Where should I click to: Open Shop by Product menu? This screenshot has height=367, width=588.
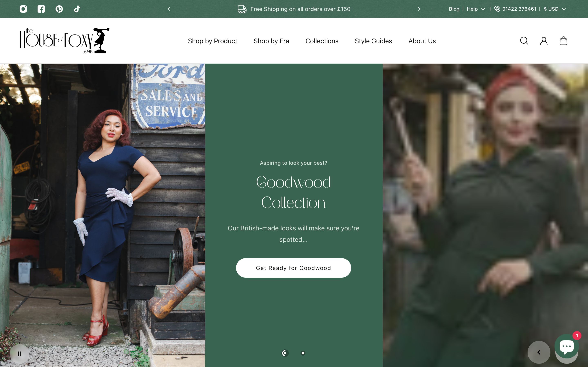(212, 41)
